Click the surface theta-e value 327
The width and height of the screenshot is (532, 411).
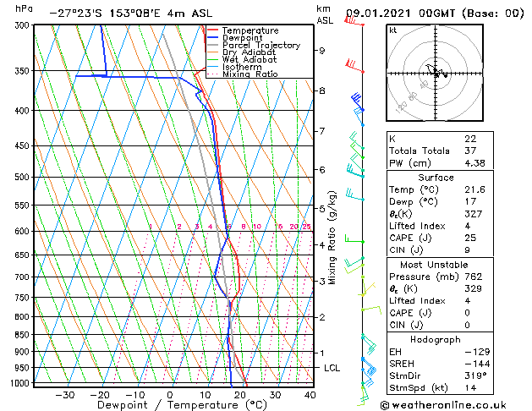click(474, 214)
